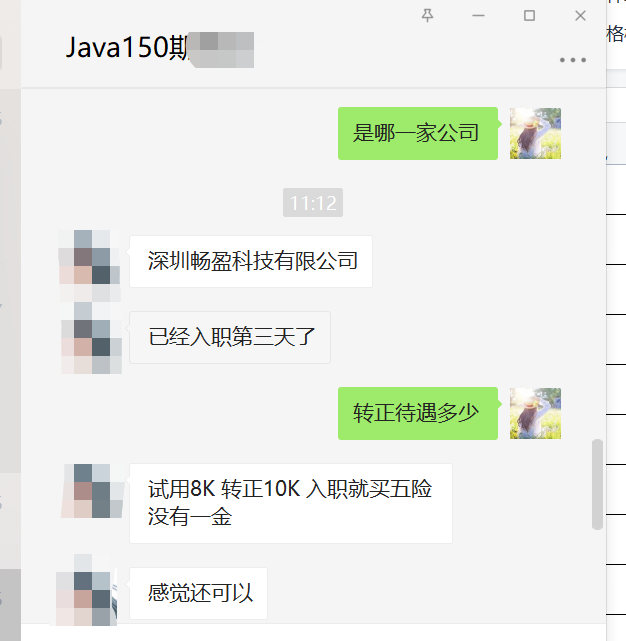This screenshot has width=626, height=641.
Task: Open chat info via three-dots menu
Action: pos(572,60)
